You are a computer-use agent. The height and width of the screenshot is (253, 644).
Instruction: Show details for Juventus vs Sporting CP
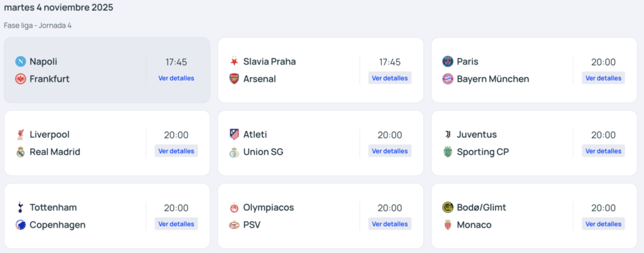tap(603, 151)
